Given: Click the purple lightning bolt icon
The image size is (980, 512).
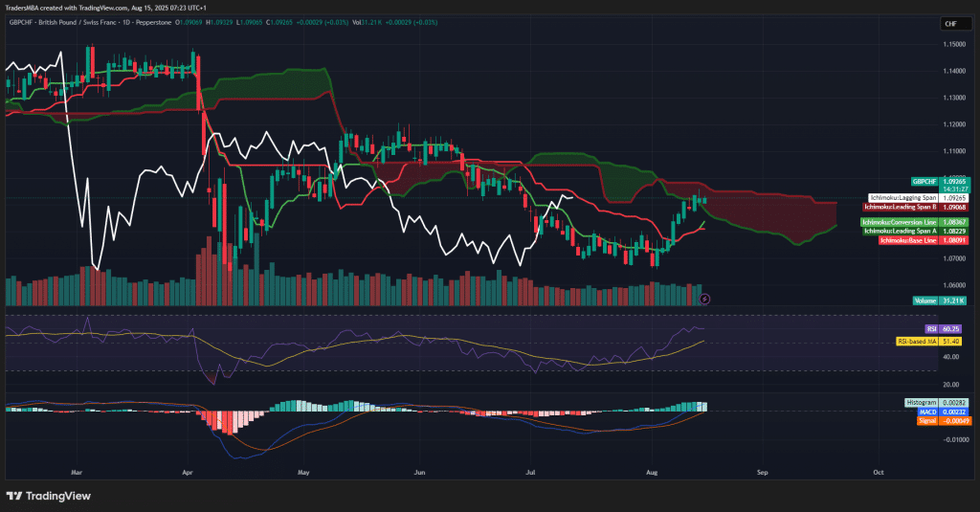Looking at the screenshot, I should pos(704,300).
